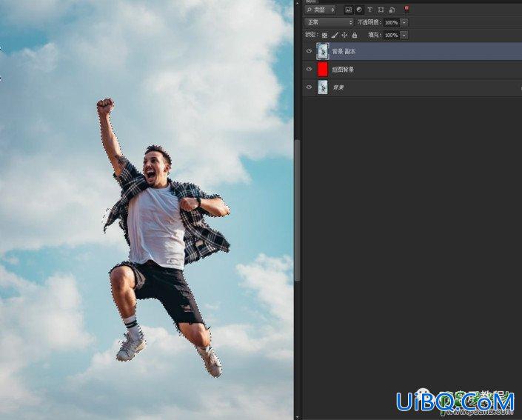The height and width of the screenshot is (420, 522).
Task: Hide the red 抠图背景 layer with eye icon
Action: [309, 70]
